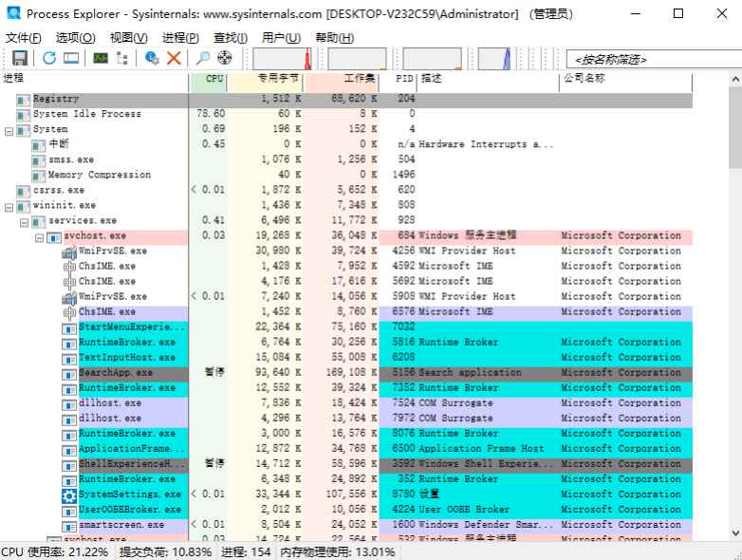Viewport: 742px width, 560px height.
Task: Click status bar text 进程: 154
Action: tap(246, 552)
